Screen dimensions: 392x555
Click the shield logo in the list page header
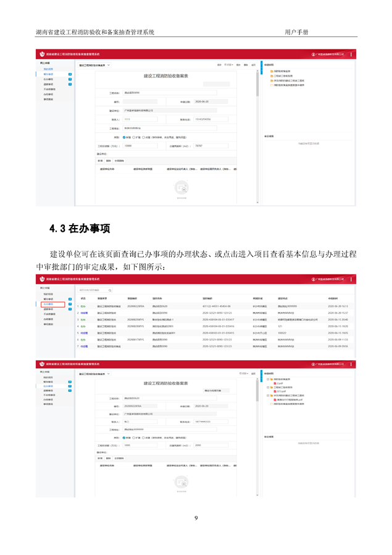point(41,279)
